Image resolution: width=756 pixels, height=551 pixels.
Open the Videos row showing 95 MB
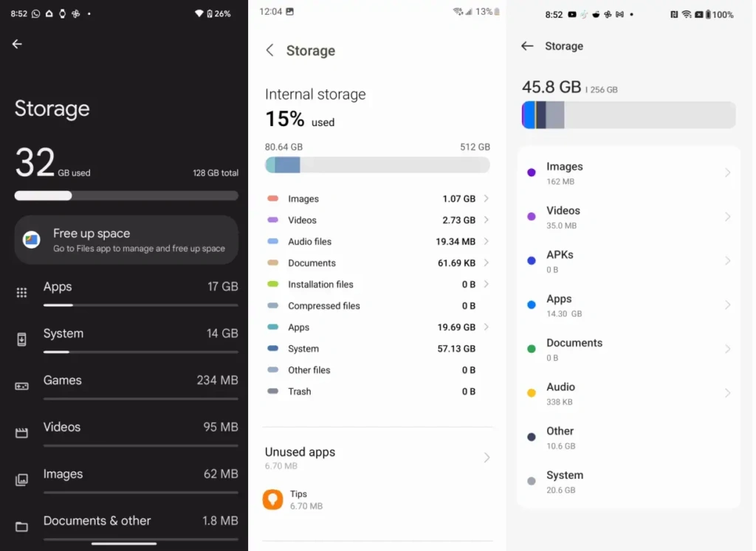pos(126,432)
